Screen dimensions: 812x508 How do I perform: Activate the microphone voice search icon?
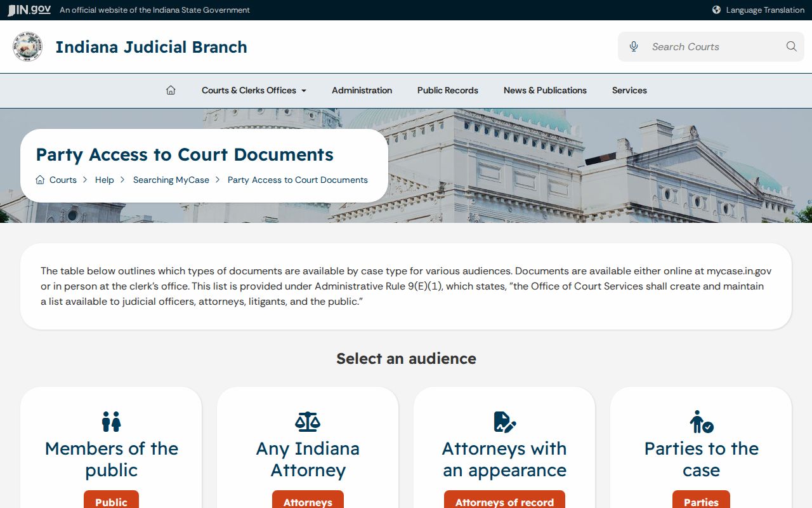click(x=633, y=46)
